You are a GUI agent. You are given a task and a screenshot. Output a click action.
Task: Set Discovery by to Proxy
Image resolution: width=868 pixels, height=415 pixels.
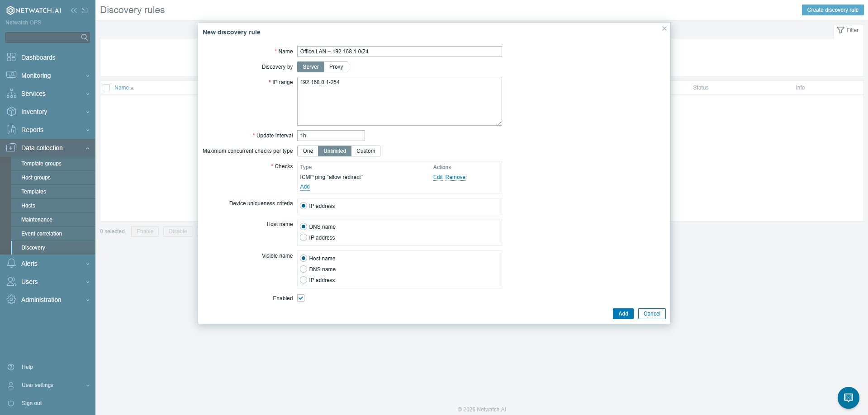pos(336,67)
